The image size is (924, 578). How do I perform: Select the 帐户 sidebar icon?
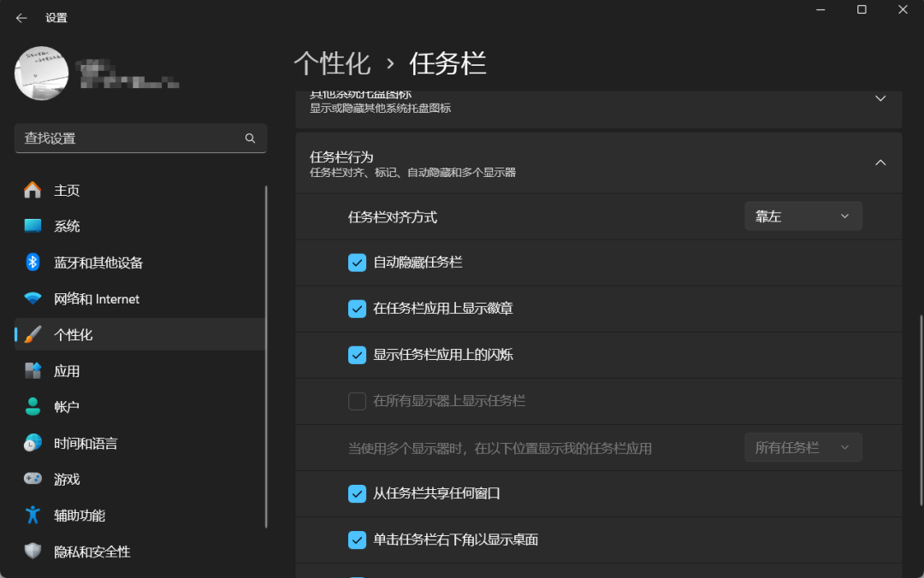(x=32, y=407)
